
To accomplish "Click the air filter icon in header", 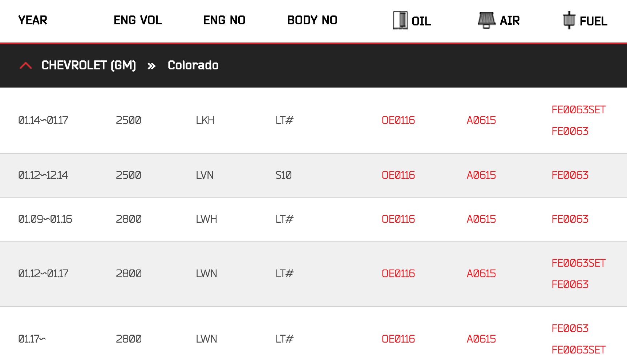I will click(x=486, y=20).
